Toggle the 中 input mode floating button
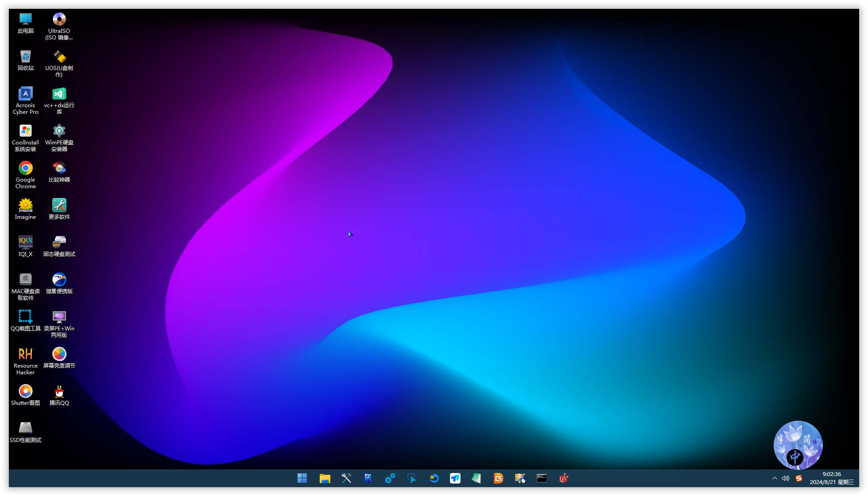Image resolution: width=868 pixels, height=496 pixels. 795,457
